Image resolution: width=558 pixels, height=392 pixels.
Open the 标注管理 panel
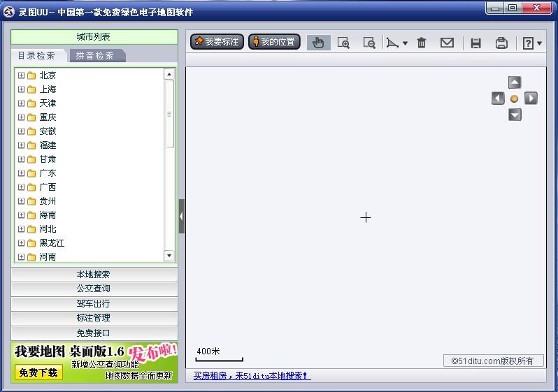[94, 318]
